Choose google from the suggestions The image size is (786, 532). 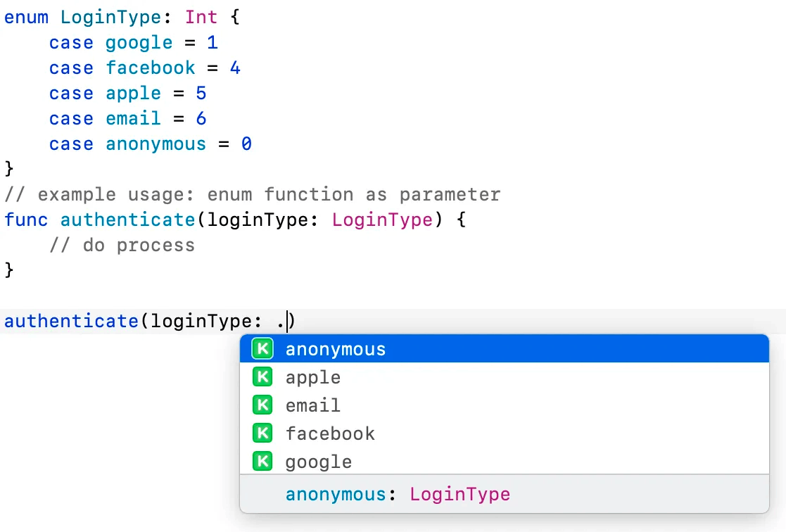pyautogui.click(x=505, y=462)
